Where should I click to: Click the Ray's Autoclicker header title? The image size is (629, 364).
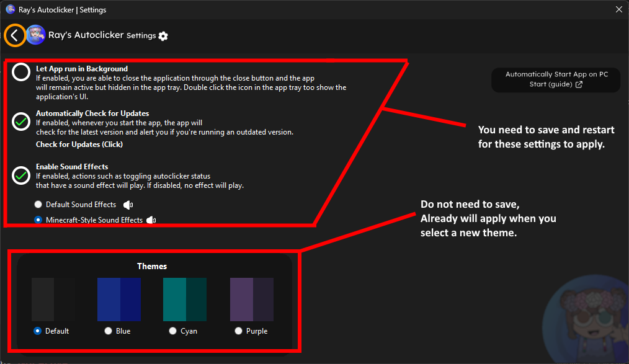click(86, 35)
